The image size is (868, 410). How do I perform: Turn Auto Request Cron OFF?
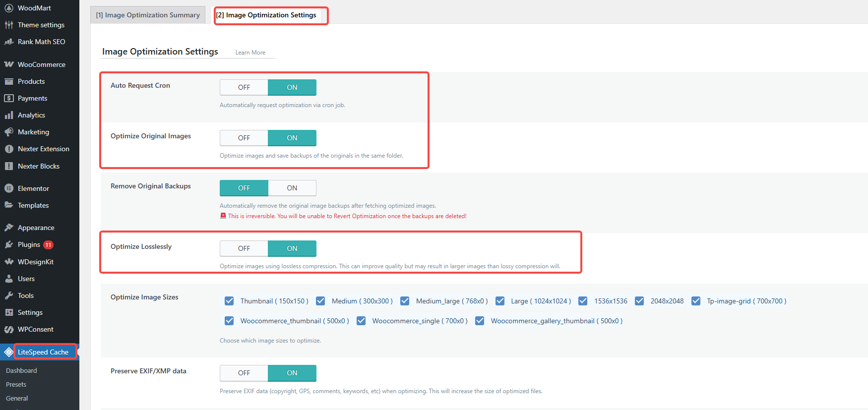244,87
